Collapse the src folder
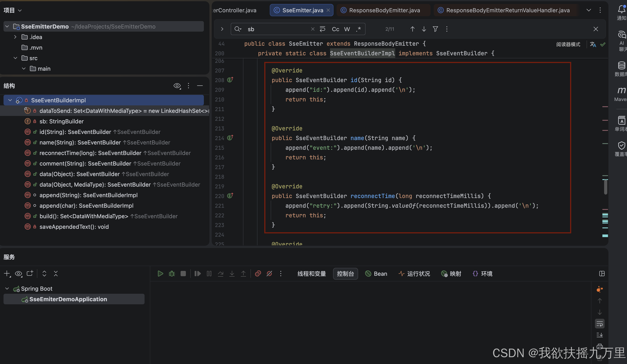The width and height of the screenshot is (627, 364). tap(15, 58)
